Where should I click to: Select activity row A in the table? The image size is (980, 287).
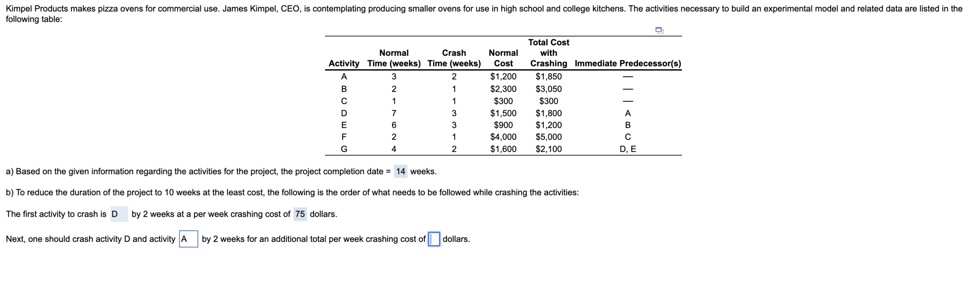(x=344, y=77)
